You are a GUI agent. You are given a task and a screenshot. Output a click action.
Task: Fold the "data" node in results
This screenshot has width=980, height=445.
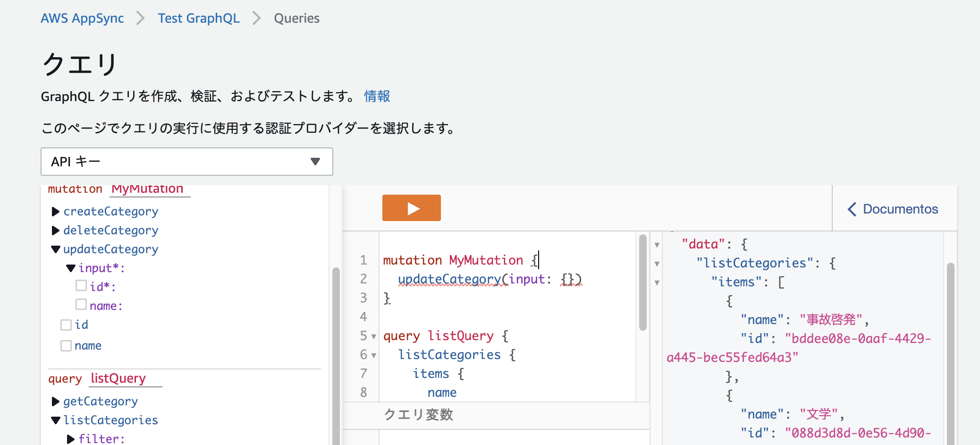click(x=657, y=245)
